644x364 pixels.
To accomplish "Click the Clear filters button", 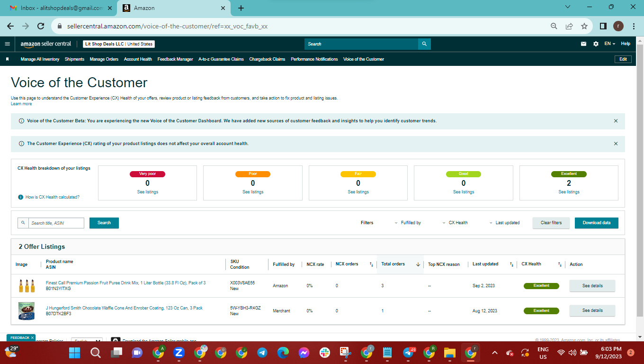I will click(x=551, y=223).
